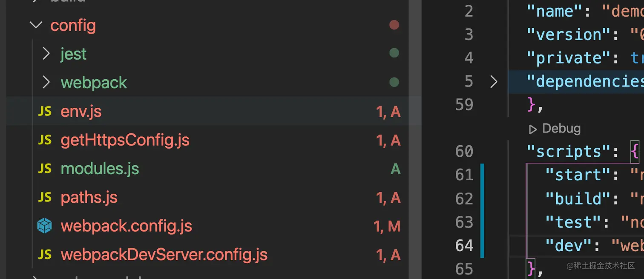Click the red status dot on config folder

pos(394,25)
